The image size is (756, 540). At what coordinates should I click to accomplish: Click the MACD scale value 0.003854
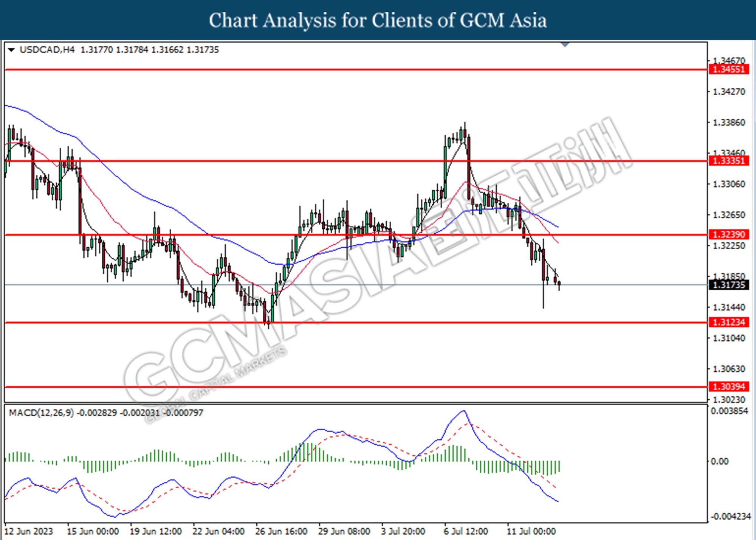[730, 411]
